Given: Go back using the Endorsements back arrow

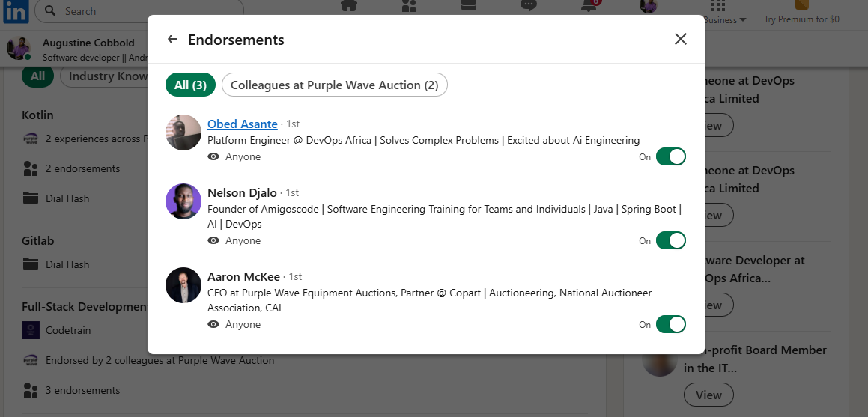Looking at the screenshot, I should coord(173,39).
